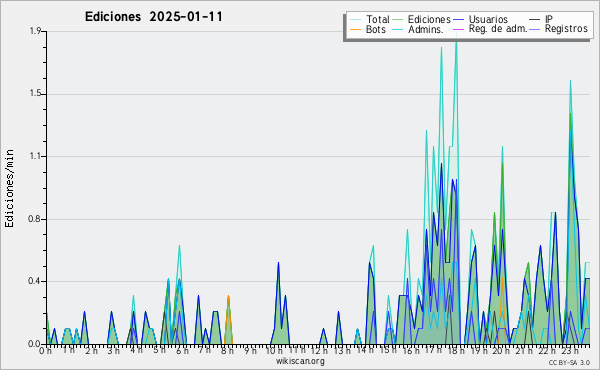Click the 'IP' legend label
Screen dimensions: 600x370
coord(549,19)
